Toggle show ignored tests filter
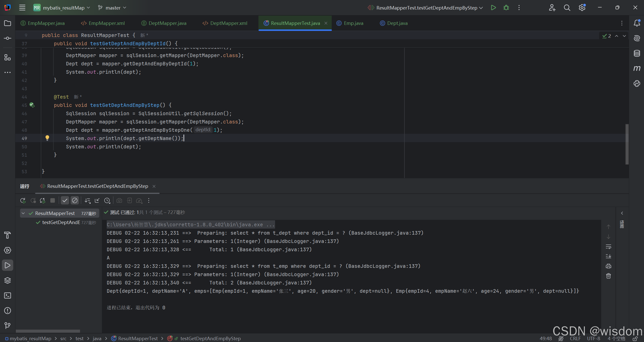 75,200
